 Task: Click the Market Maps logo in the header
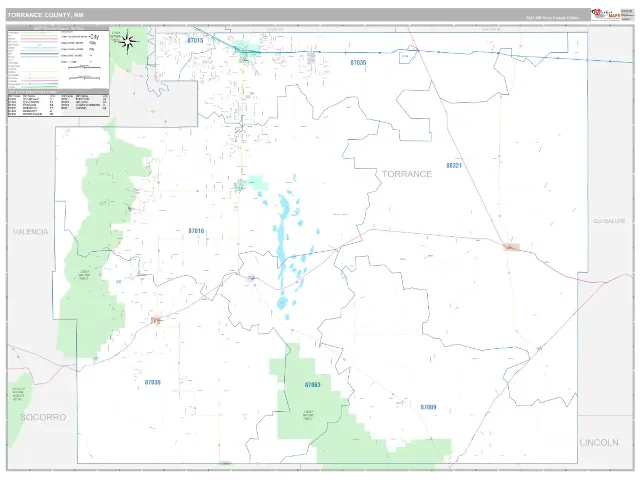(x=606, y=14)
